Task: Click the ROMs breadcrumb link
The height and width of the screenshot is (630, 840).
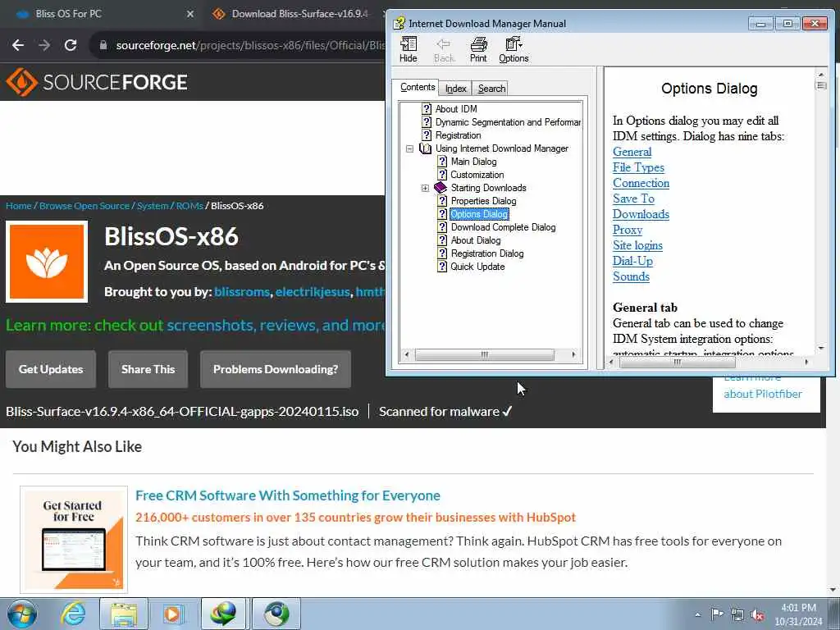Action: click(189, 206)
